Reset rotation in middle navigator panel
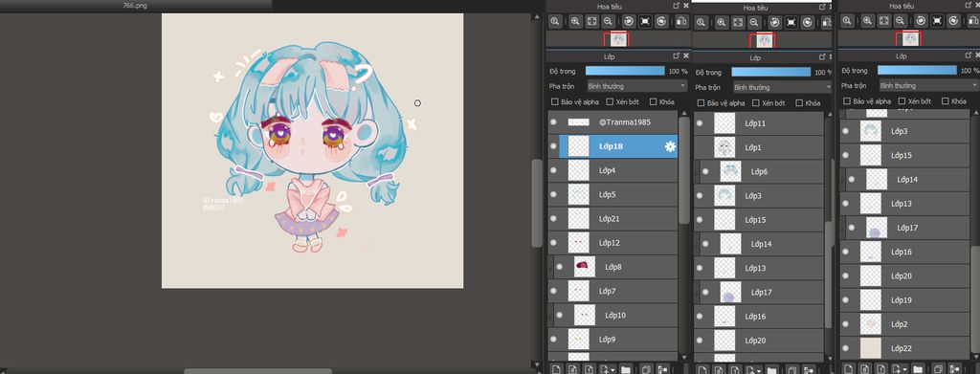980x374 pixels. tap(791, 22)
